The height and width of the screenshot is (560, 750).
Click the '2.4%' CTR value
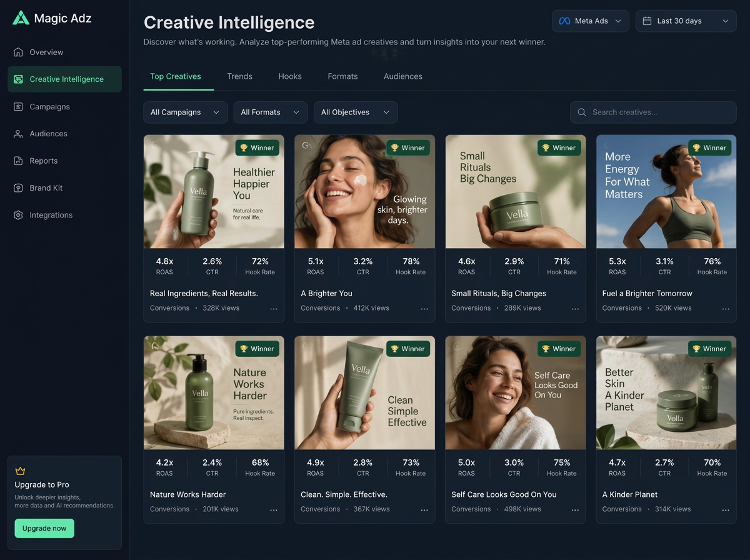tap(212, 462)
